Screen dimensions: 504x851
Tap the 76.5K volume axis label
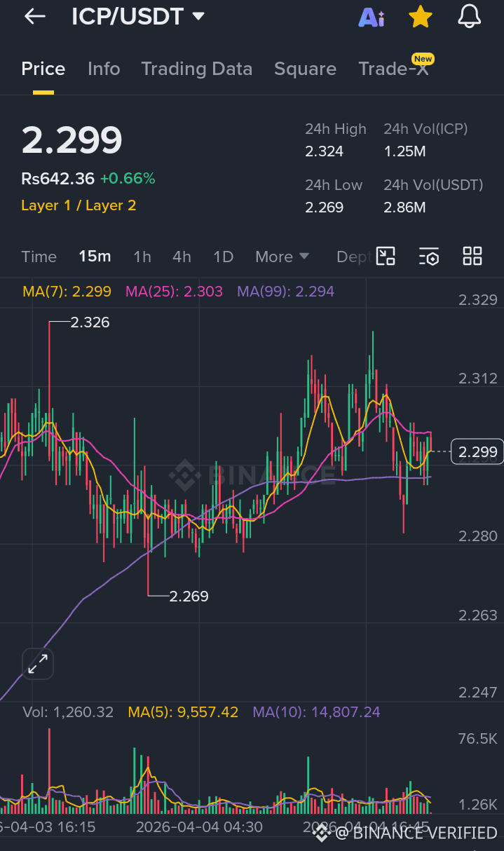477,739
